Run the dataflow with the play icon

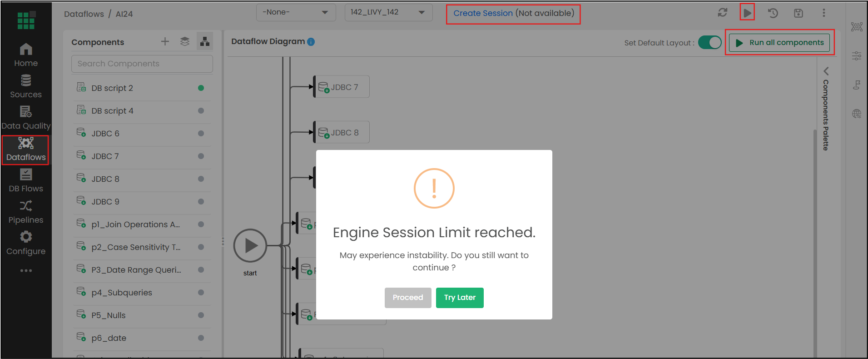click(x=747, y=13)
